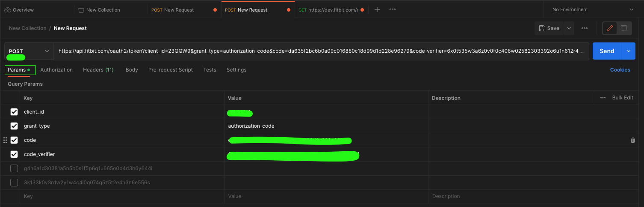Click the authorization_code value cell
Viewport: 644px width, 207px height.
(x=326, y=126)
